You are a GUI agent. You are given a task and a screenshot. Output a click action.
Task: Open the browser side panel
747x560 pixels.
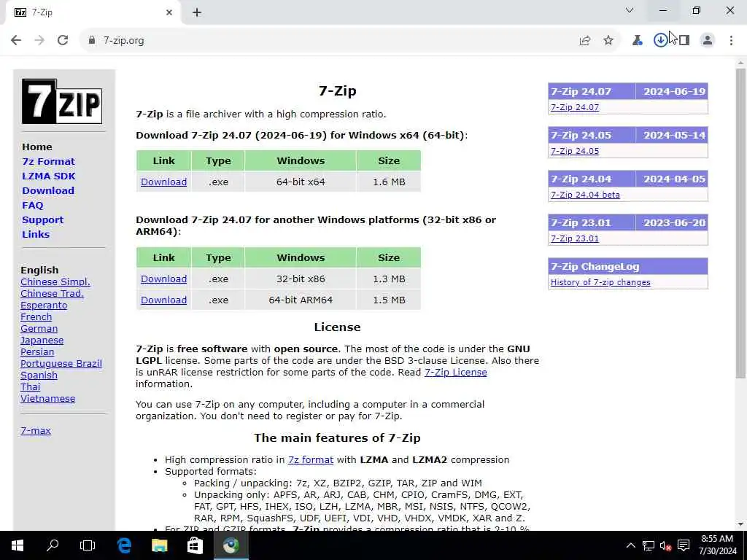[684, 41]
